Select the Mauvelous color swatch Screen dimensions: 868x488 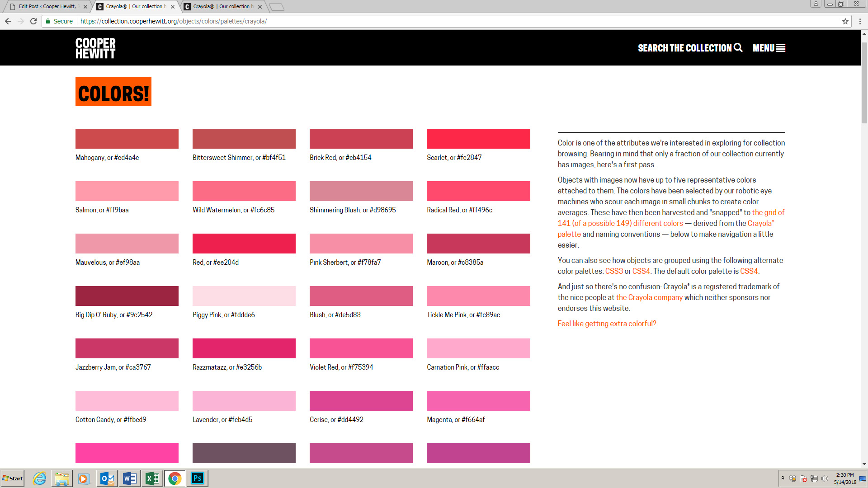point(127,244)
